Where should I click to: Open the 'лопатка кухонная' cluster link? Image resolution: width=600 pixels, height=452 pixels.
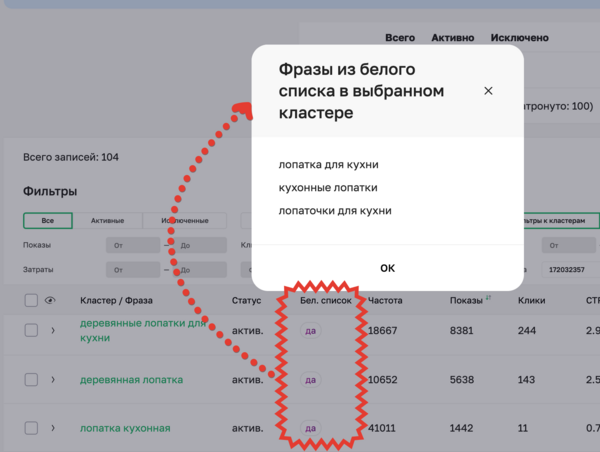tap(125, 428)
